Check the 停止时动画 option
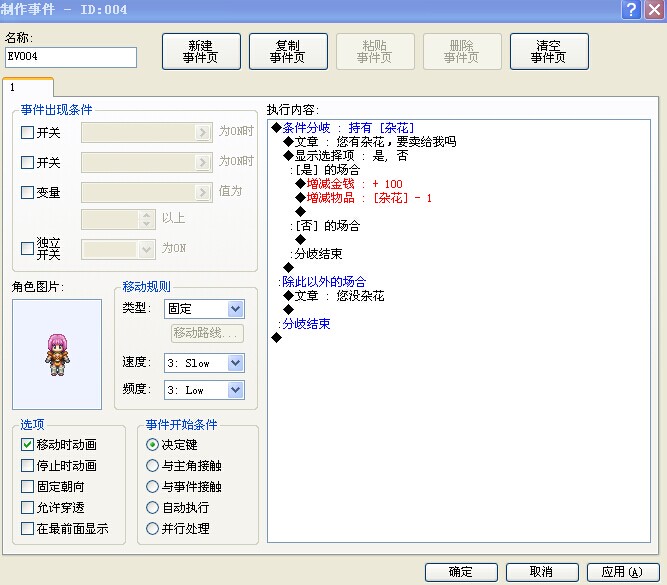The width and height of the screenshot is (667, 585). pos(27,465)
